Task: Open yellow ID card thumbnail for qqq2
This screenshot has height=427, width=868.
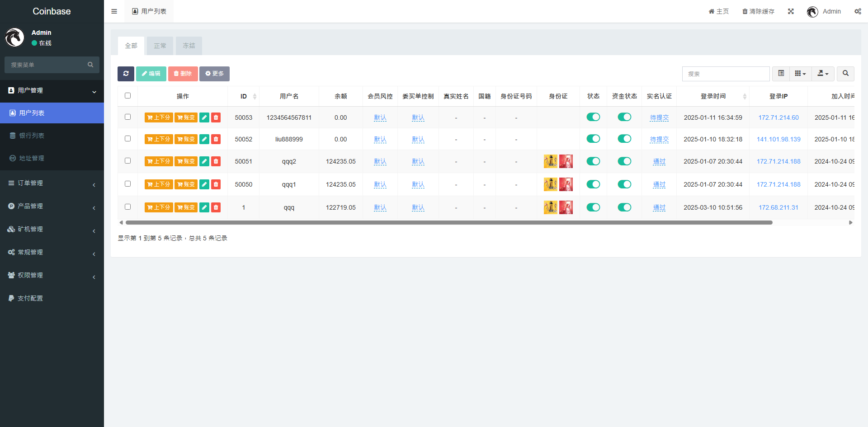Action: tap(551, 161)
